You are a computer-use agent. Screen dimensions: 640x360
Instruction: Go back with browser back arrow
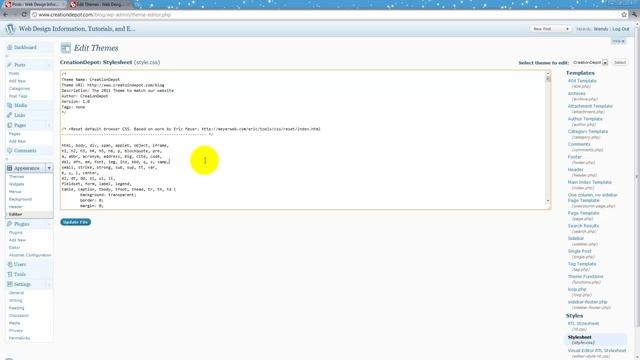click(6, 15)
